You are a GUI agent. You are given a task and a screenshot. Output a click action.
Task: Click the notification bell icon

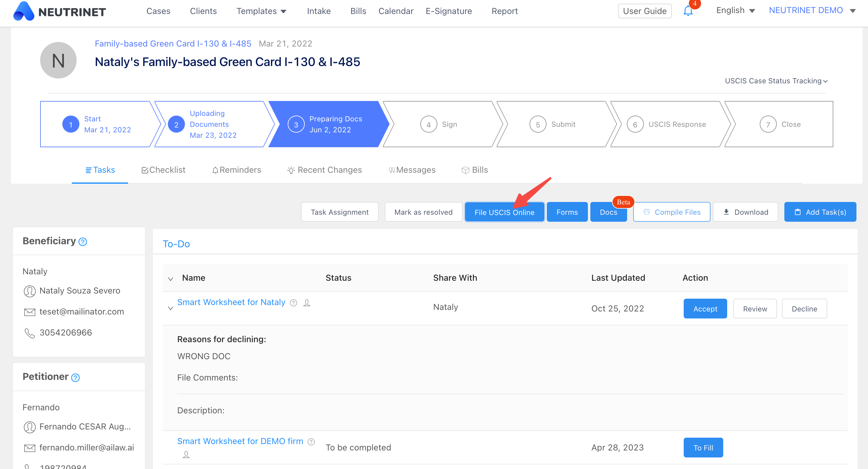tap(688, 11)
